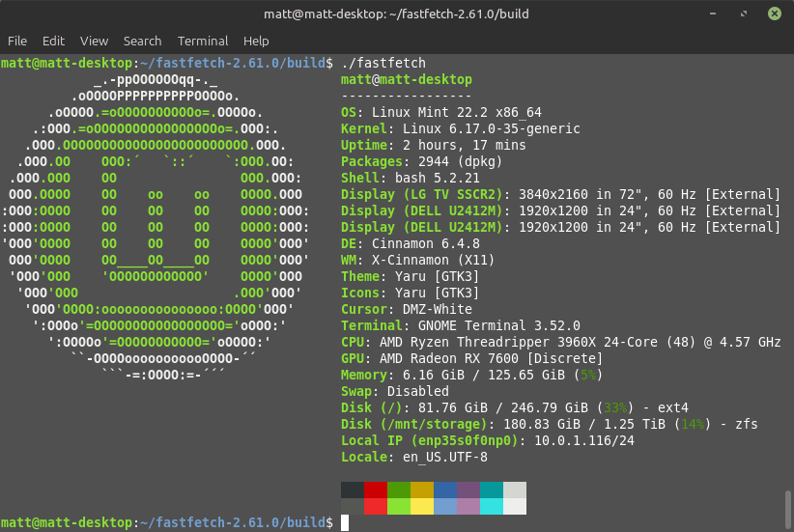Image resolution: width=794 pixels, height=532 pixels.
Task: Click the dark blue color block in top row
Action: pos(445,490)
